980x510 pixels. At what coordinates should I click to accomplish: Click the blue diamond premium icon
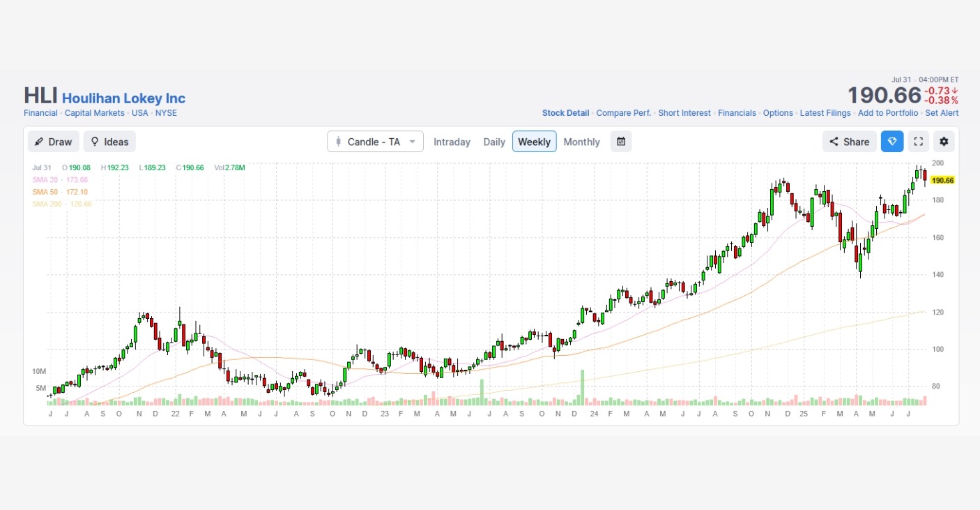(892, 142)
